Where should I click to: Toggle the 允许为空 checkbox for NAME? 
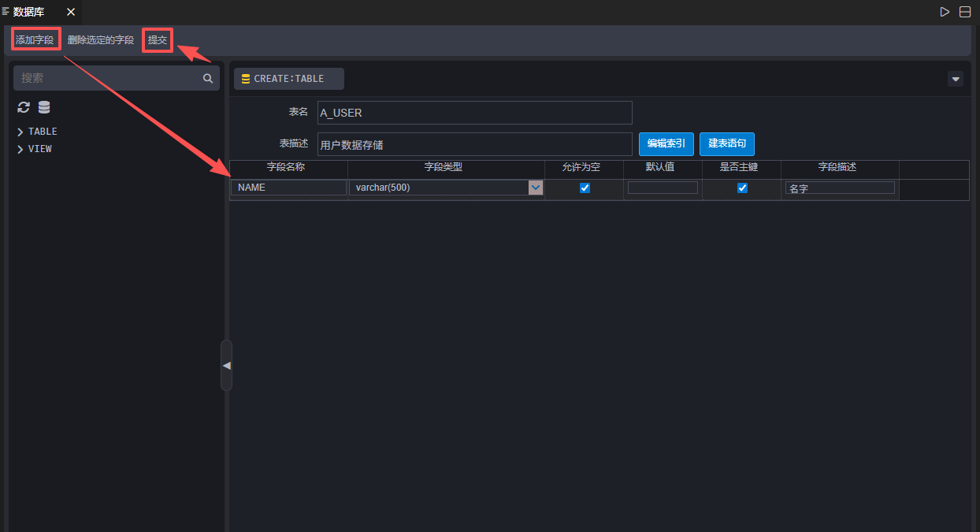[585, 188]
